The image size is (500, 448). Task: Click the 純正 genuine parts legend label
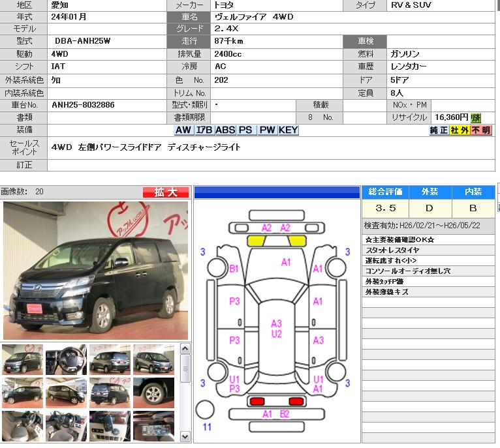click(x=438, y=130)
